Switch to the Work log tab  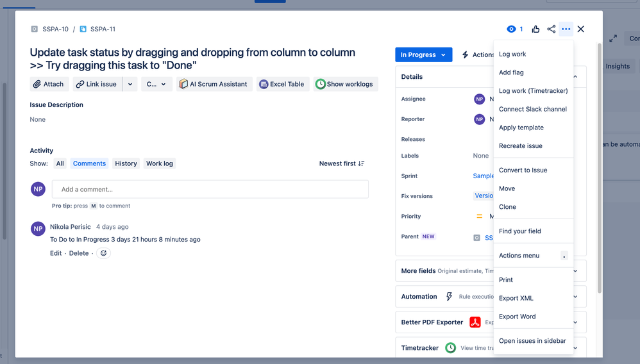coord(160,163)
